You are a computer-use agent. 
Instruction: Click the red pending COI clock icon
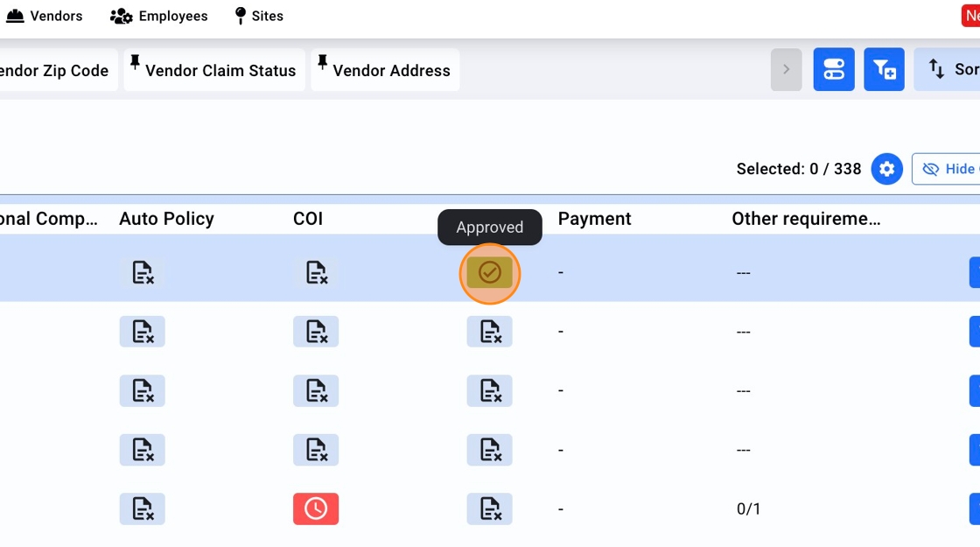tap(316, 508)
